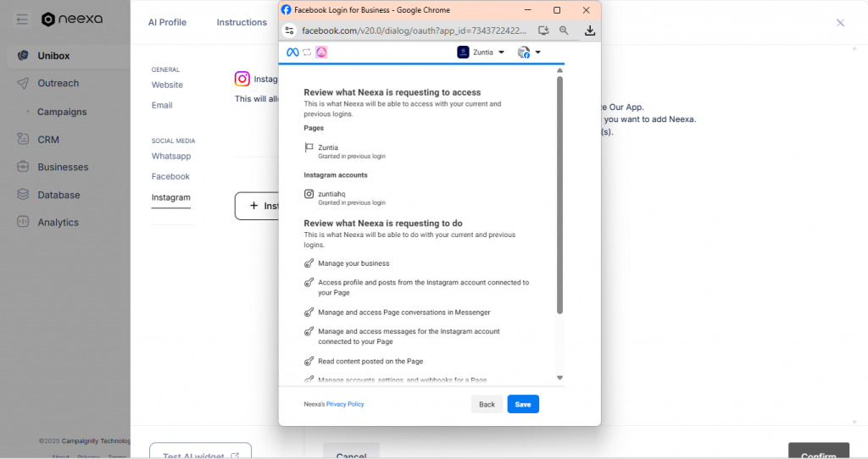Switch to the Instructions tab
Image resolution: width=868 pixels, height=459 pixels.
click(x=242, y=23)
